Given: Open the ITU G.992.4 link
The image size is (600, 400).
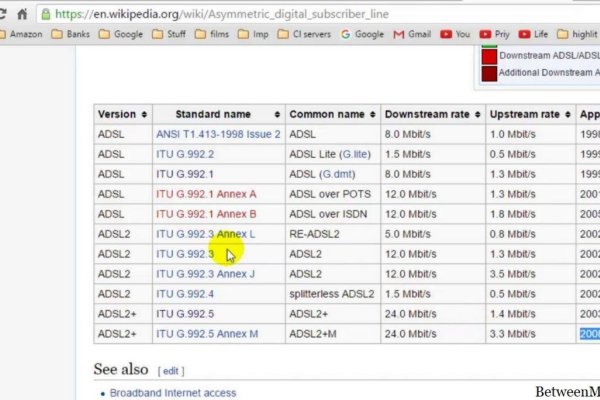Looking at the screenshot, I should [185, 294].
